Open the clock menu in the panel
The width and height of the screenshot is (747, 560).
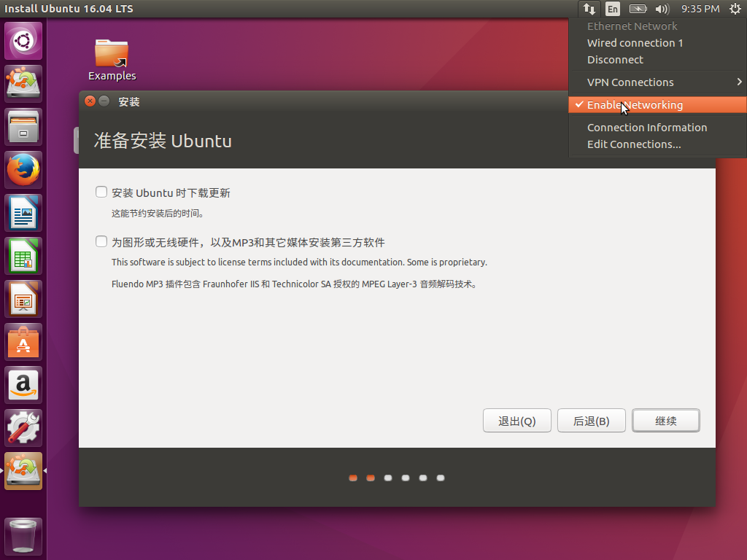(700, 9)
